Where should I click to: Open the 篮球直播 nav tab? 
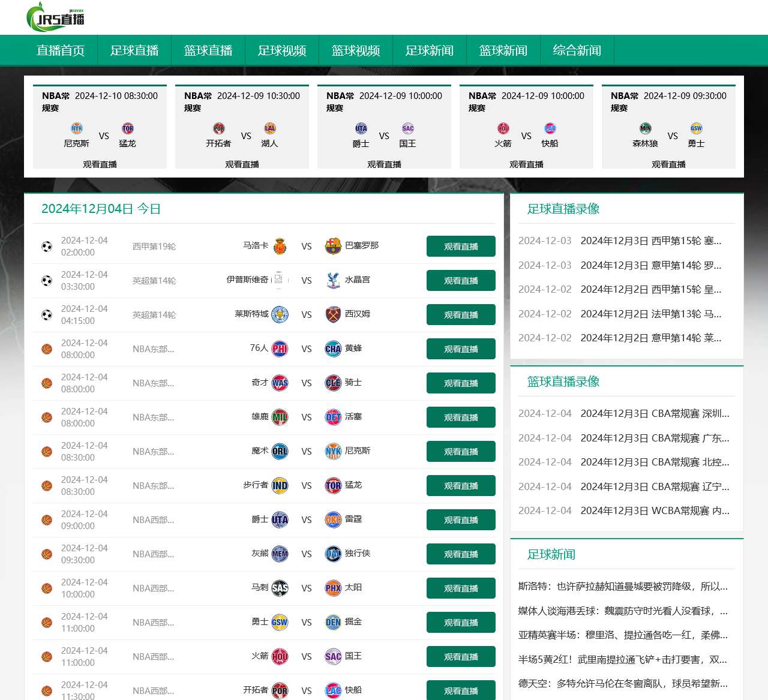pyautogui.click(x=208, y=50)
